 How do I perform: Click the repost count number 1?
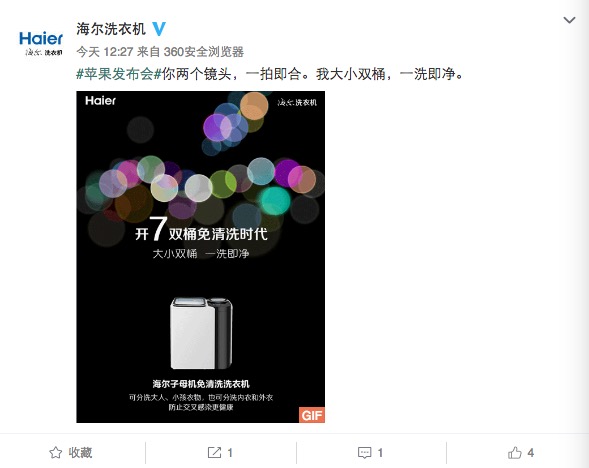(230, 453)
